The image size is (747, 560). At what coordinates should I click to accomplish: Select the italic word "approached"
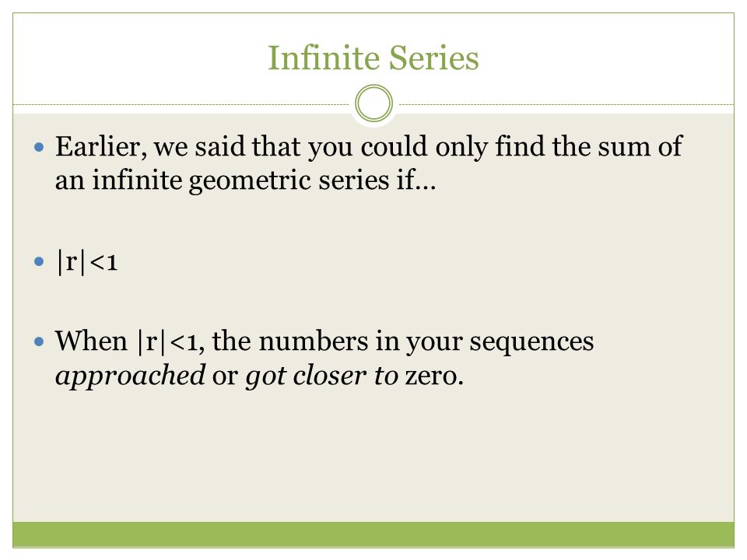(130, 376)
